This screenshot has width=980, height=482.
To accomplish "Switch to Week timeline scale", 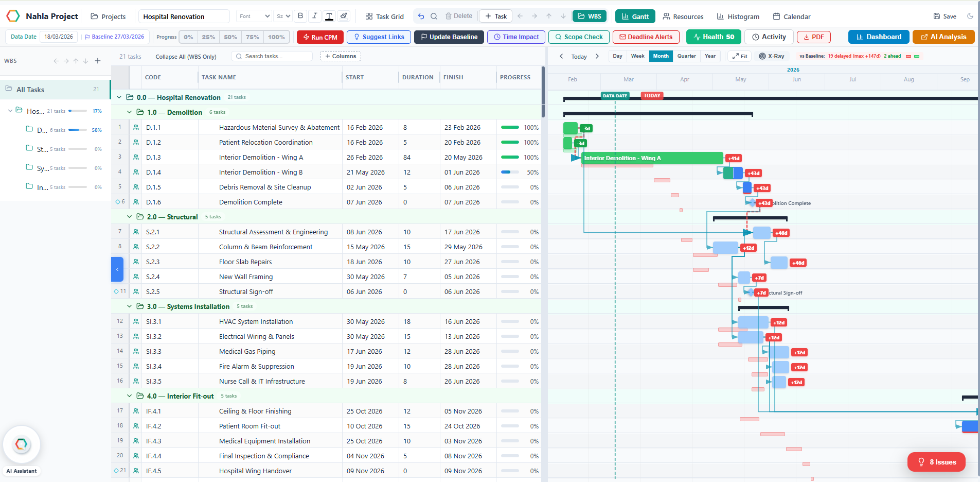I will [637, 56].
